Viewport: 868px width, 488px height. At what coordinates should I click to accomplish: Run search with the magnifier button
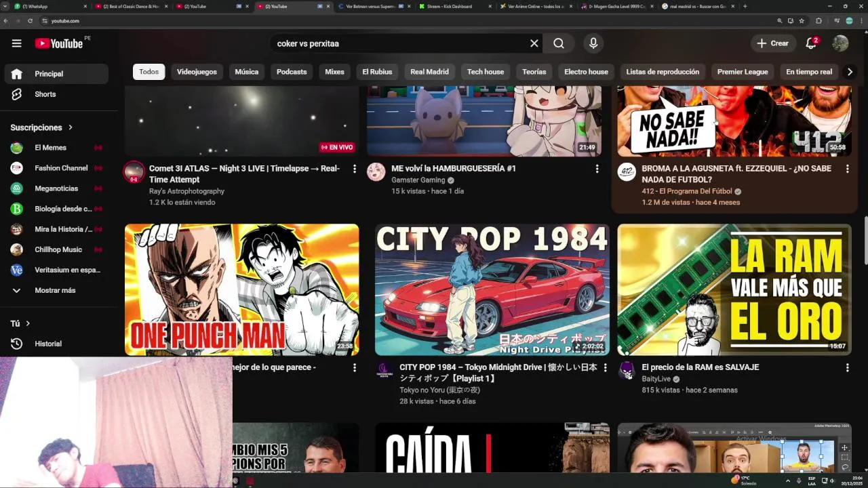[559, 43]
